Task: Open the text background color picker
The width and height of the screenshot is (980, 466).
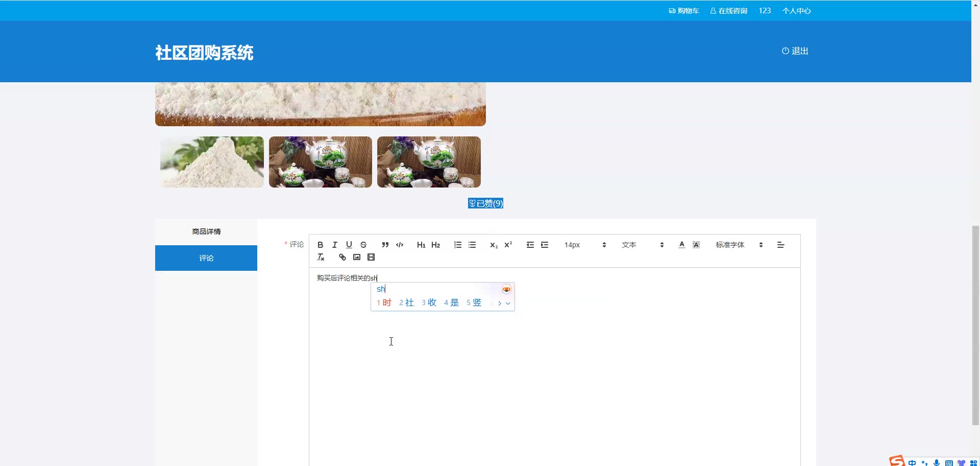Action: coord(696,245)
